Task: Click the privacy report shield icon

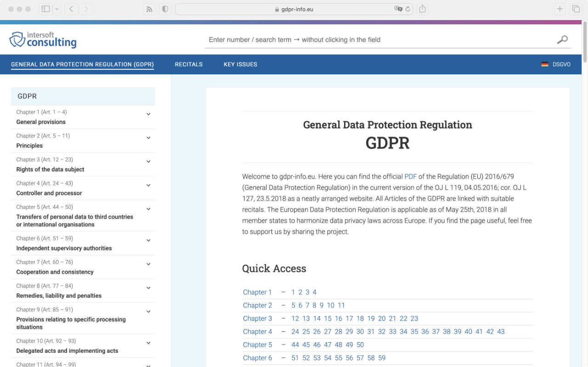Action: (165, 9)
